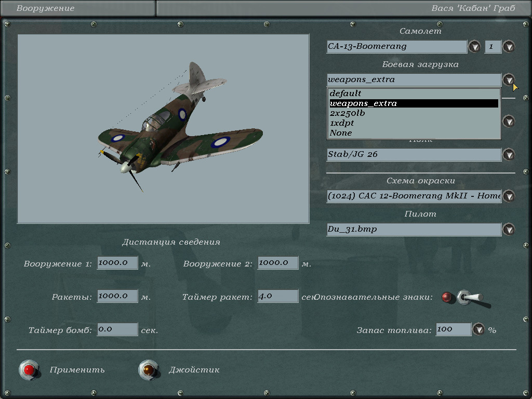Viewport: 532px width, 399px height.
Task: Click the Таймер бомб input field
Action: [117, 329]
